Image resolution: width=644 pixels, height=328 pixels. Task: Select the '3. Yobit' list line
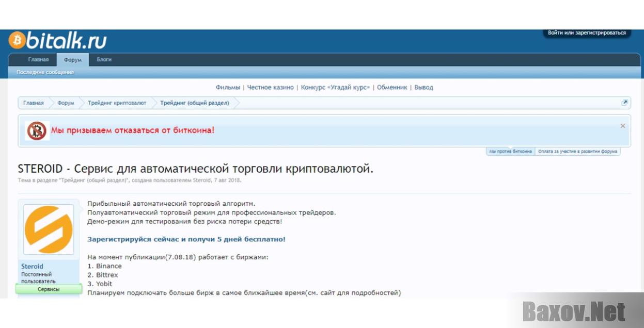(x=100, y=284)
